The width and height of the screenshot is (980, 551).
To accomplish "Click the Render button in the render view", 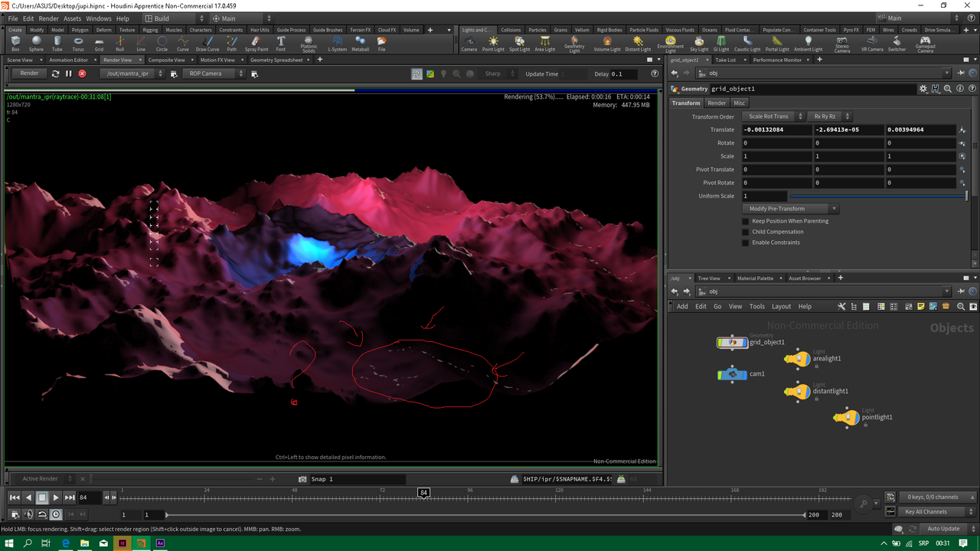I will 28,73.
